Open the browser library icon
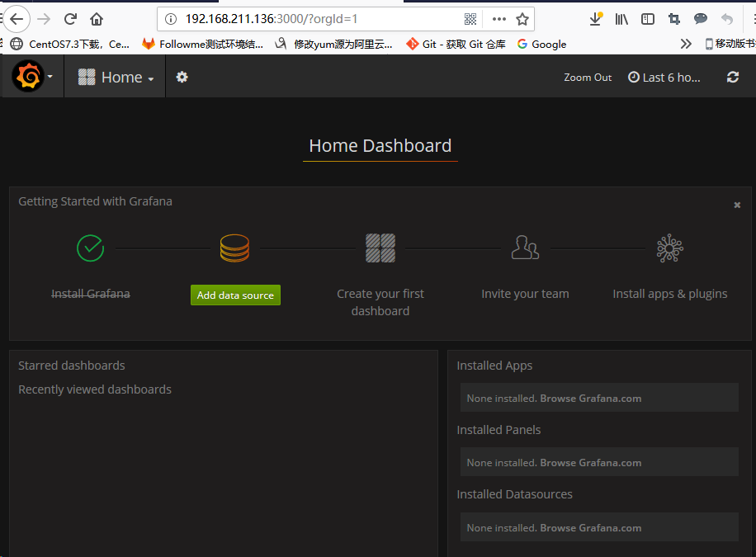Image resolution: width=756 pixels, height=557 pixels. (621, 19)
